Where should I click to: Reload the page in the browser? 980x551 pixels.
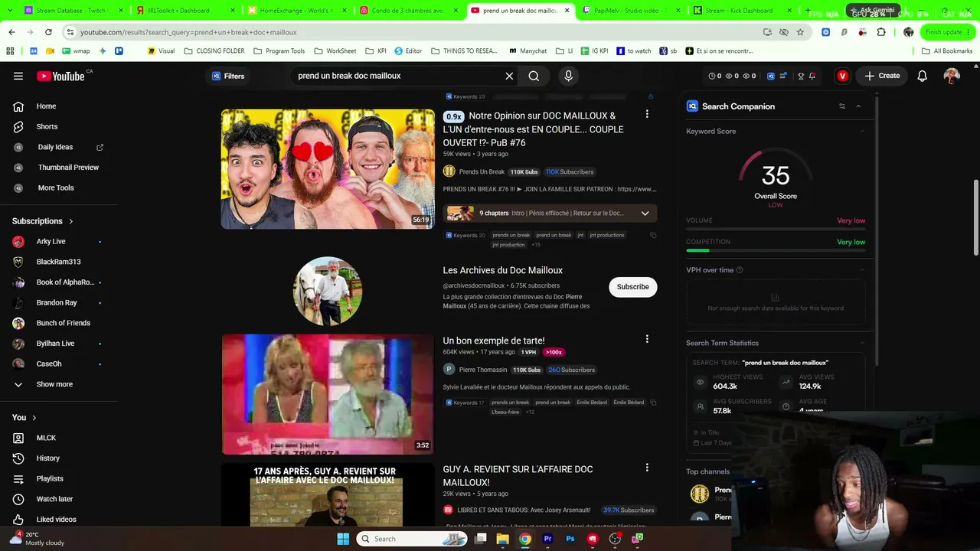[48, 32]
